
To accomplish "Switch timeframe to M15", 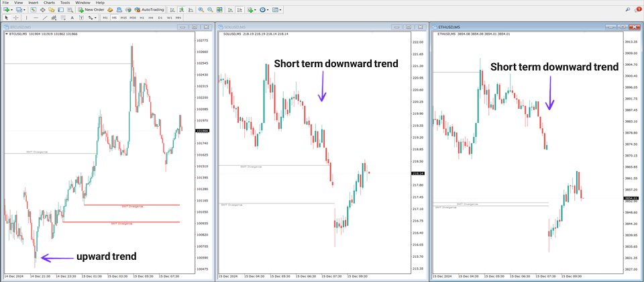I will pos(123,17).
